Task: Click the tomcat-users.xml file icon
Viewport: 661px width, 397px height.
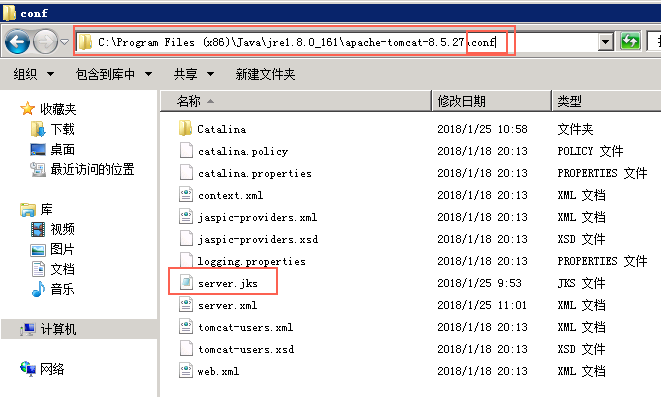Action: point(186,326)
